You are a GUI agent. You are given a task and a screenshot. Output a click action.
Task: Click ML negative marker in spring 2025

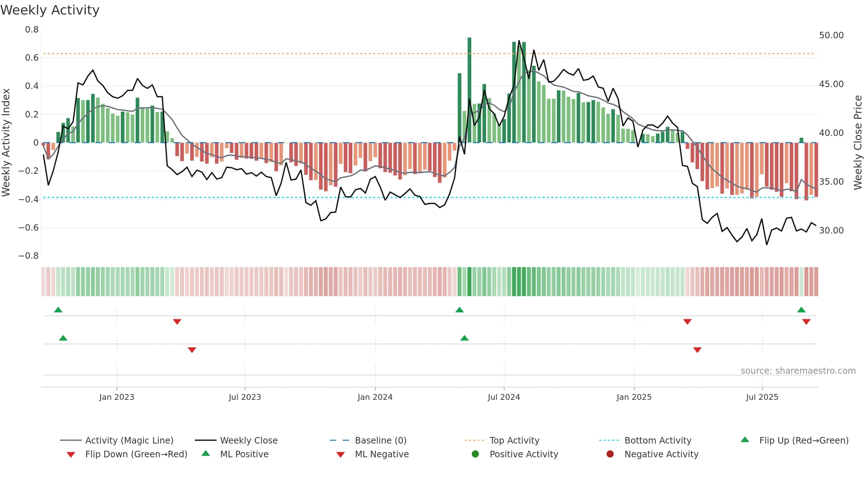pyautogui.click(x=697, y=350)
